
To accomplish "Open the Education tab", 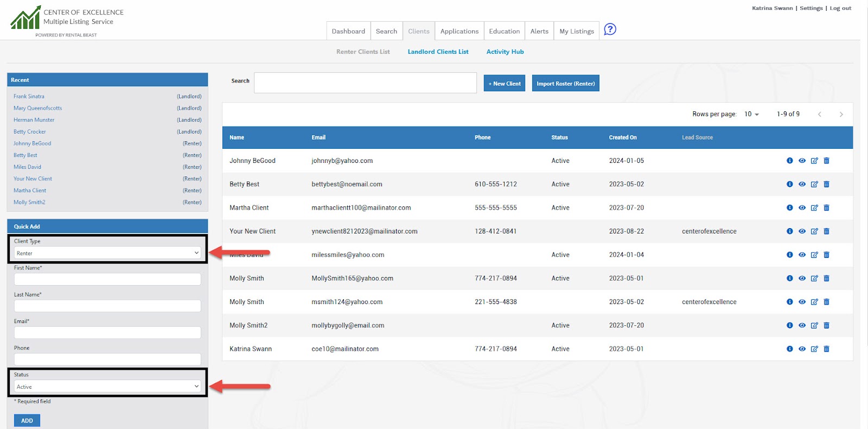I will click(x=505, y=31).
